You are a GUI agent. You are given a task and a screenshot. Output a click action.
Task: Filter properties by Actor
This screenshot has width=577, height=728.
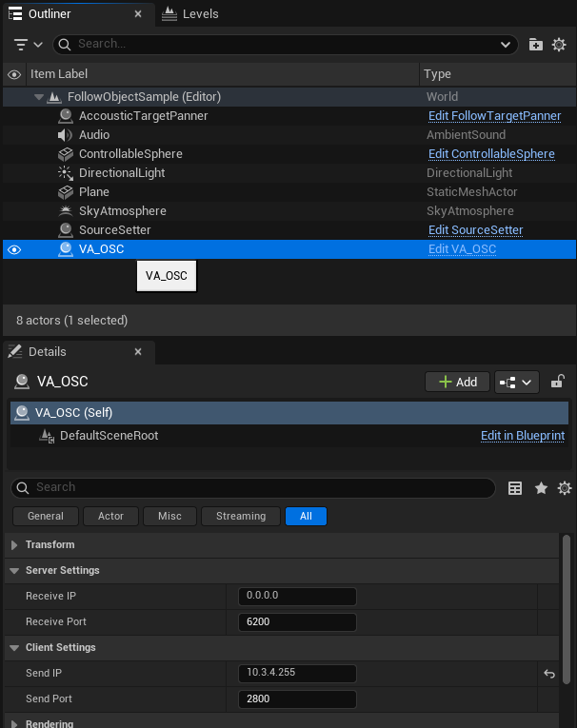pyautogui.click(x=110, y=517)
